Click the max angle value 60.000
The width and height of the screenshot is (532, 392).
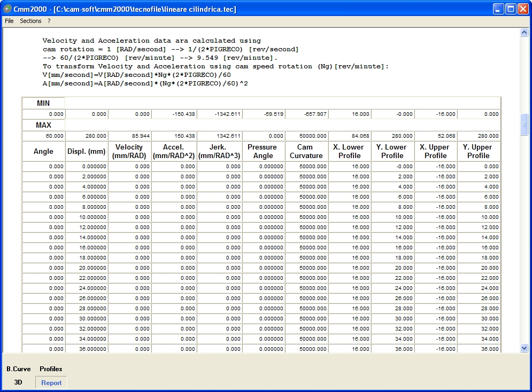pyautogui.click(x=43, y=136)
